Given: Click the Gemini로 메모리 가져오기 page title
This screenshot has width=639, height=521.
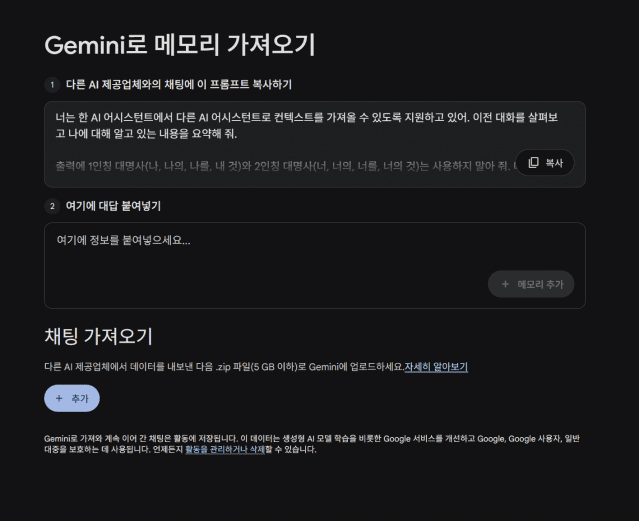Looking at the screenshot, I should (x=180, y=45).
